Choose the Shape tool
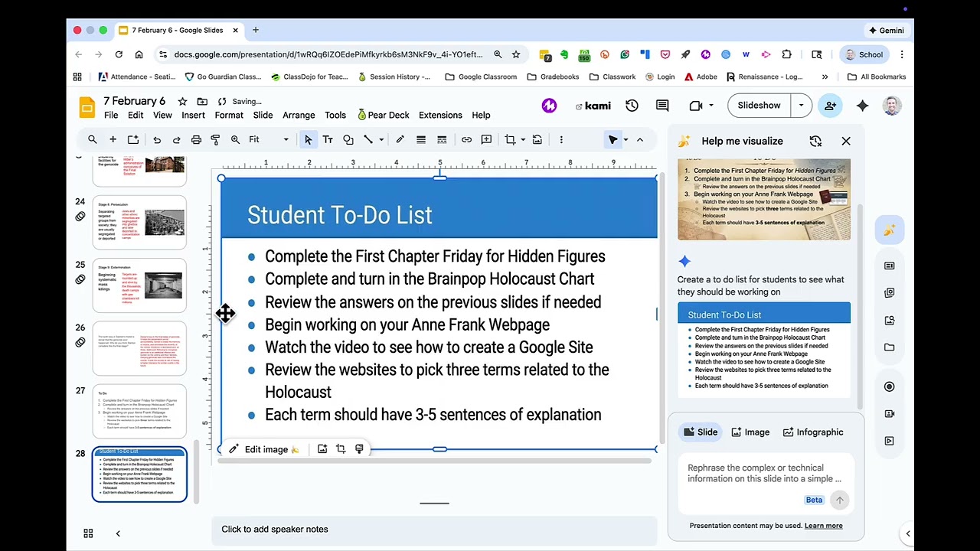 pos(348,139)
